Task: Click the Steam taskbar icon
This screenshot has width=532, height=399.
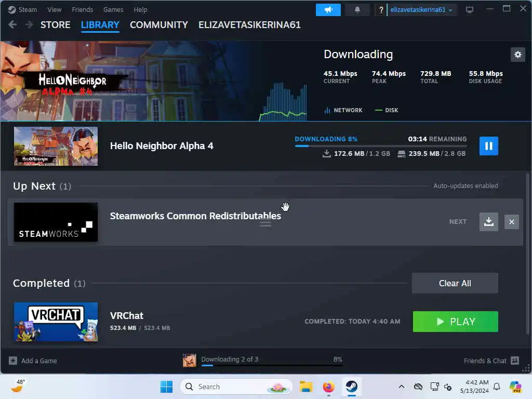Action: point(352,387)
